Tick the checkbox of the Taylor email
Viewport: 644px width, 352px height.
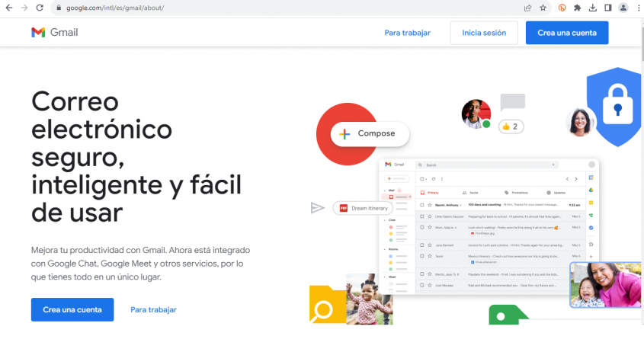421,256
